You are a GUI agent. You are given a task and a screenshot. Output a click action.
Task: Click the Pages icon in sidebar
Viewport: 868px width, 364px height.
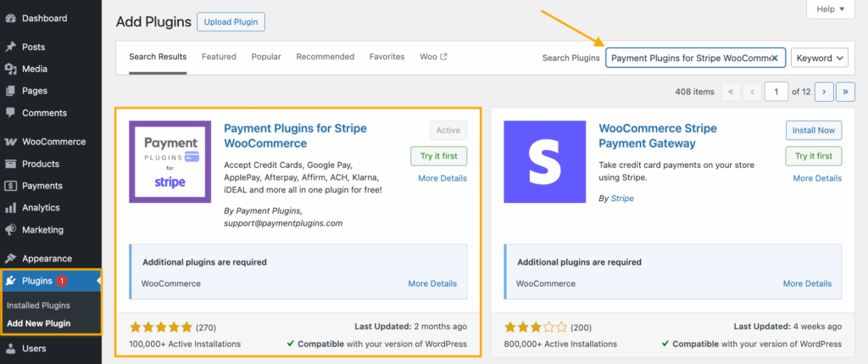pyautogui.click(x=10, y=91)
